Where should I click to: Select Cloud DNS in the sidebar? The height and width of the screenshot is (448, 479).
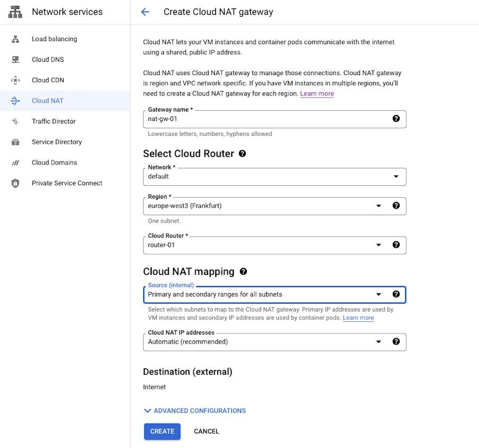click(65, 60)
